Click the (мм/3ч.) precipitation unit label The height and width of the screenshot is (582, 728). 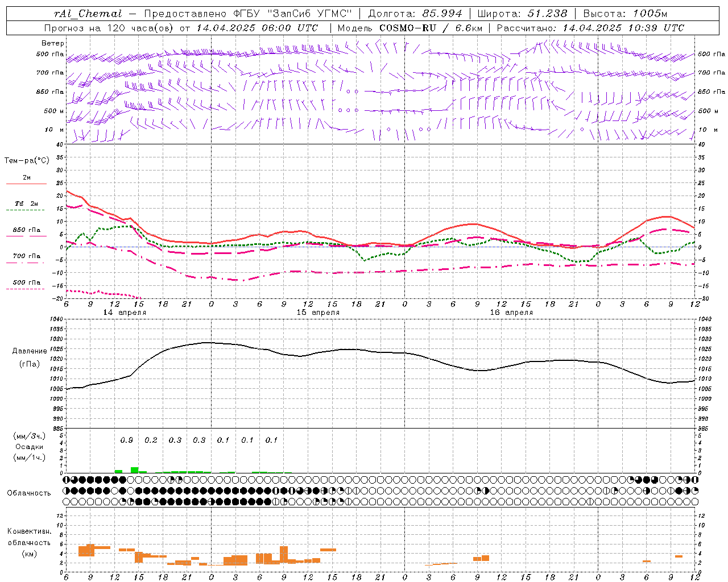pyautogui.click(x=30, y=436)
